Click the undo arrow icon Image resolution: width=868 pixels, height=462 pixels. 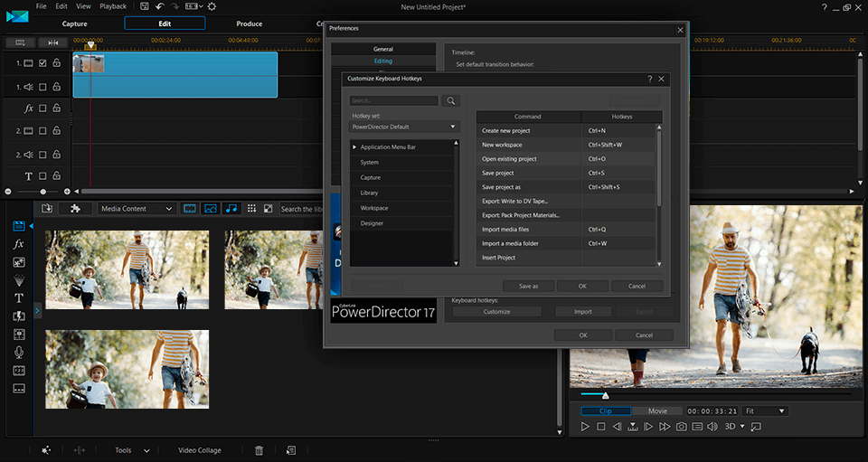click(x=159, y=6)
